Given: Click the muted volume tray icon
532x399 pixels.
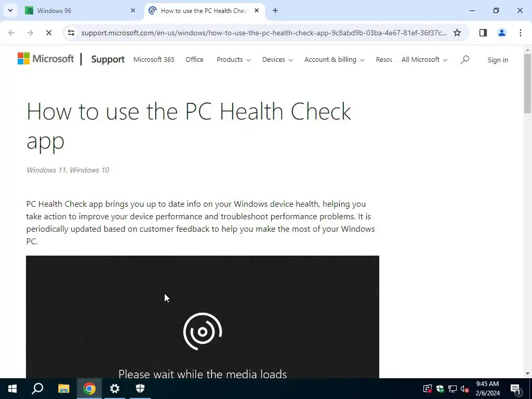Looking at the screenshot, I should tap(465, 389).
